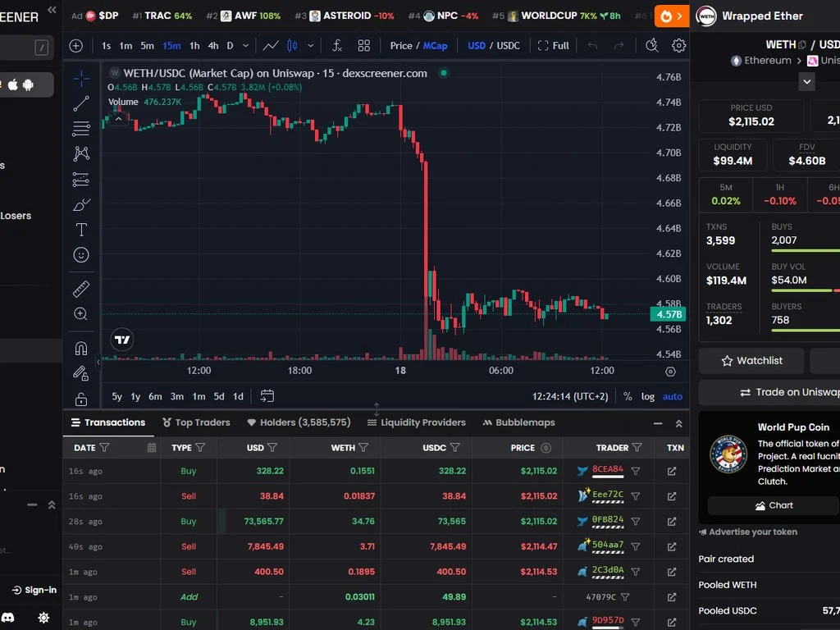The width and height of the screenshot is (840, 630).
Task: Enter Full screen chart mode
Action: tap(554, 46)
